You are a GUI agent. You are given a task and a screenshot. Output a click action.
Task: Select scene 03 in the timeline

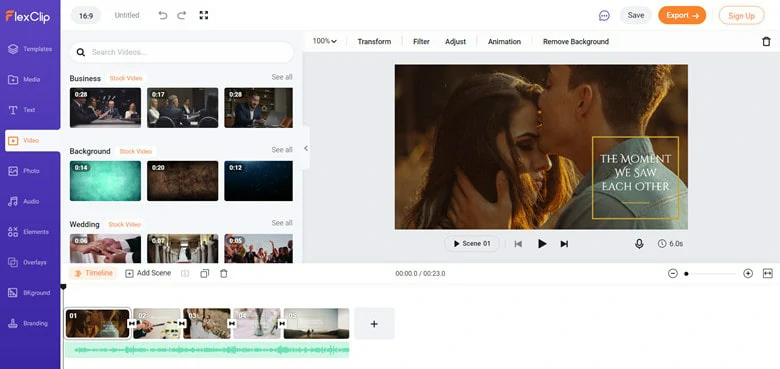207,324
